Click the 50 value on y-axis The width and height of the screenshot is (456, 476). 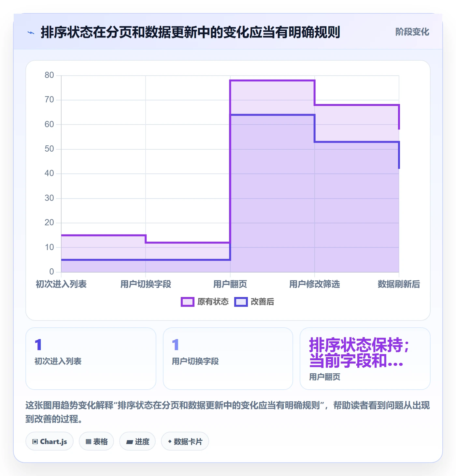[49, 149]
